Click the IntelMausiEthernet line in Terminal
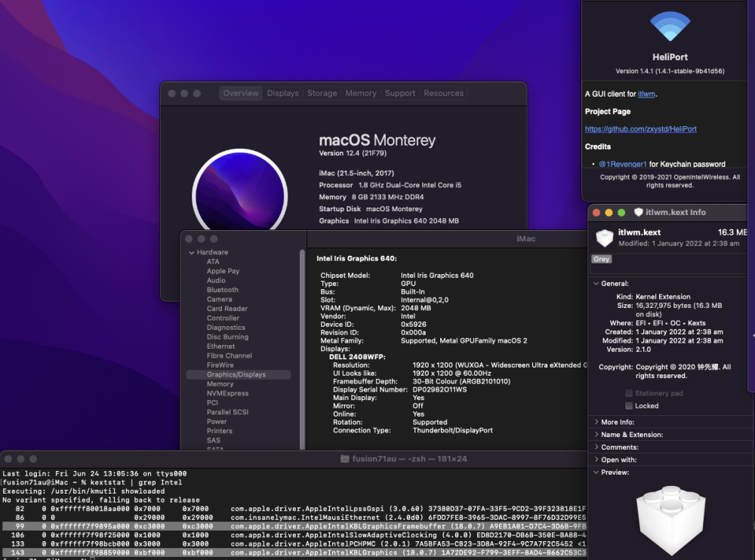 point(294,518)
